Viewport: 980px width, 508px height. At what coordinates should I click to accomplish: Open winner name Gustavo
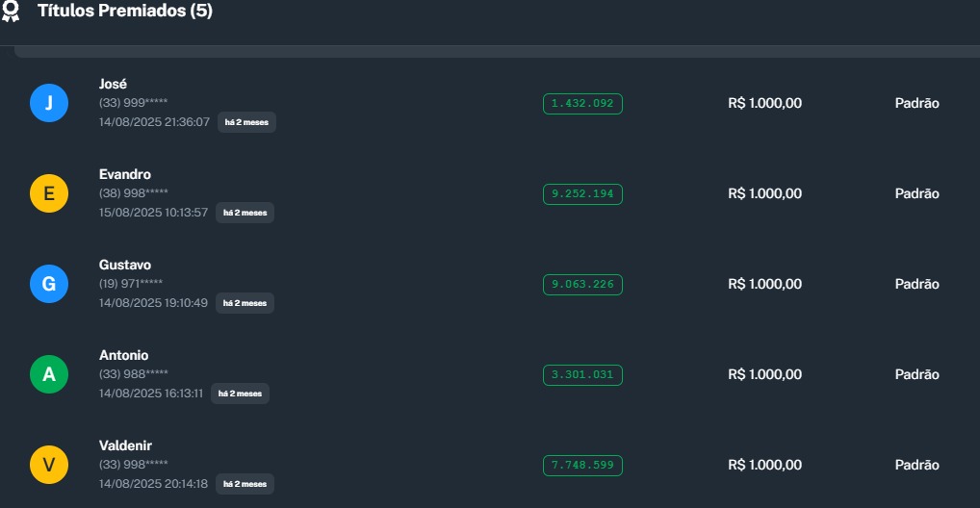pos(125,265)
